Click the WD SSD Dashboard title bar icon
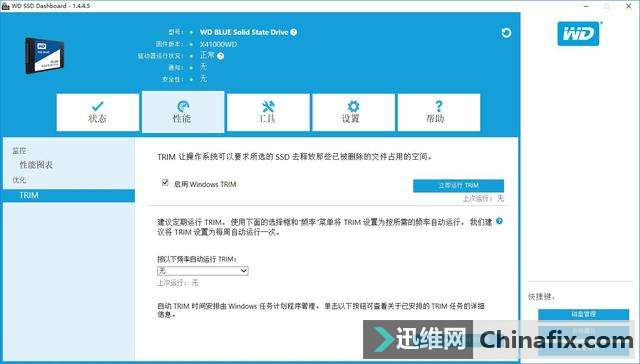The width and height of the screenshot is (640, 364). 5,6
